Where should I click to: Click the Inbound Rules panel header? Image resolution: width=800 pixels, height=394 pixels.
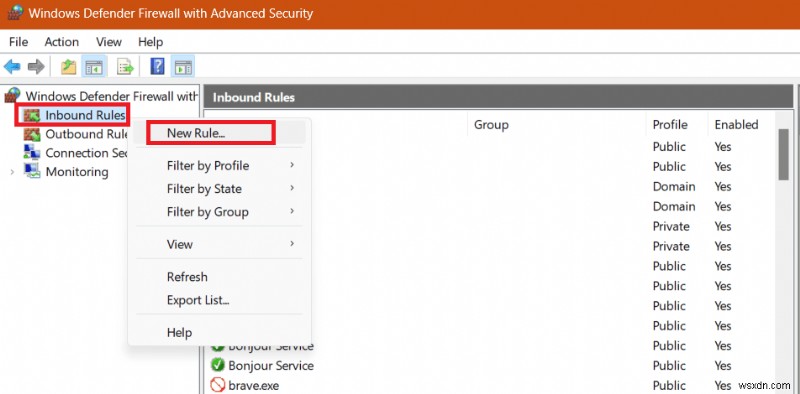498,97
